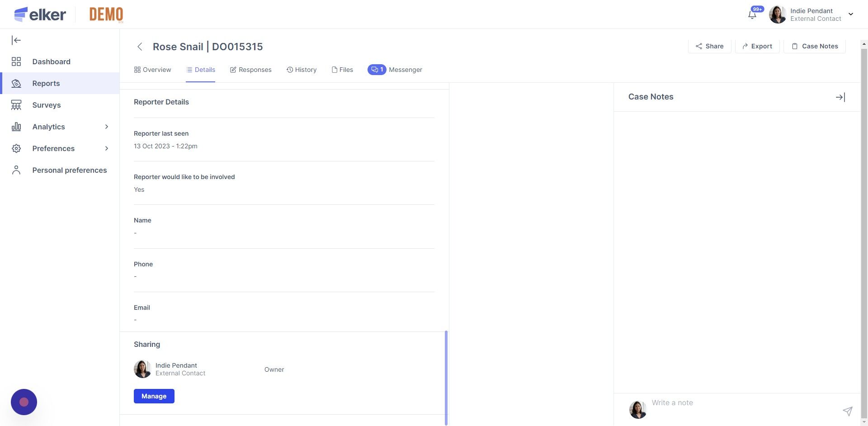Click the user avatar in the top bar
The height and width of the screenshot is (426, 868).
pyautogui.click(x=778, y=14)
